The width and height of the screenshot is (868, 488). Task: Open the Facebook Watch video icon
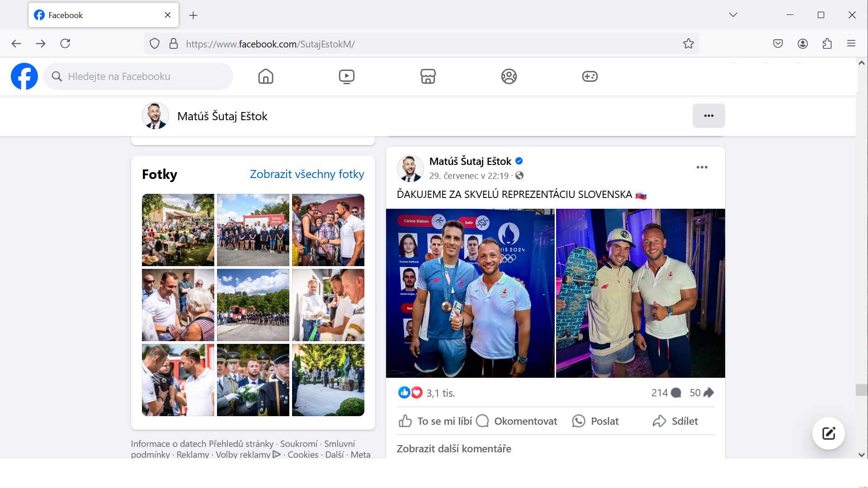[347, 76]
